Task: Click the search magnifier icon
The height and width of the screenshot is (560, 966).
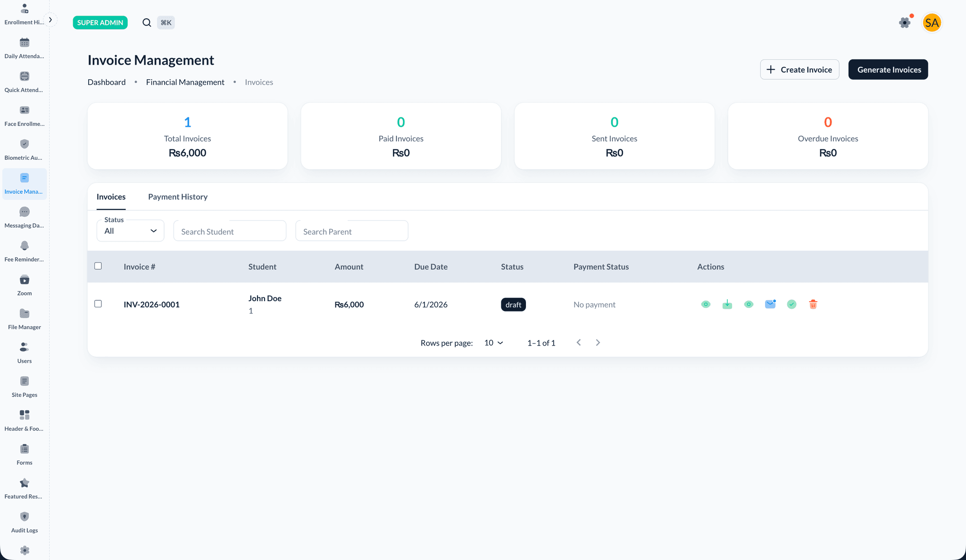Action: click(x=147, y=23)
